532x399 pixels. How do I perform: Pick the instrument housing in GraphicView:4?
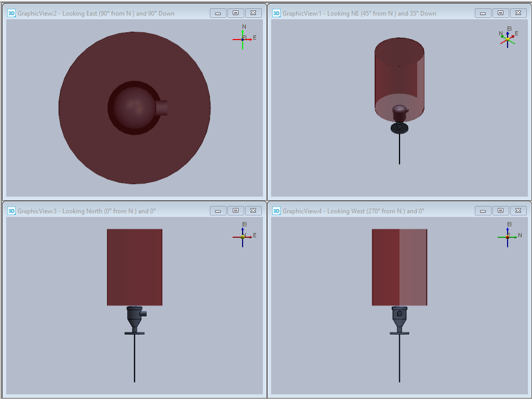(x=400, y=316)
